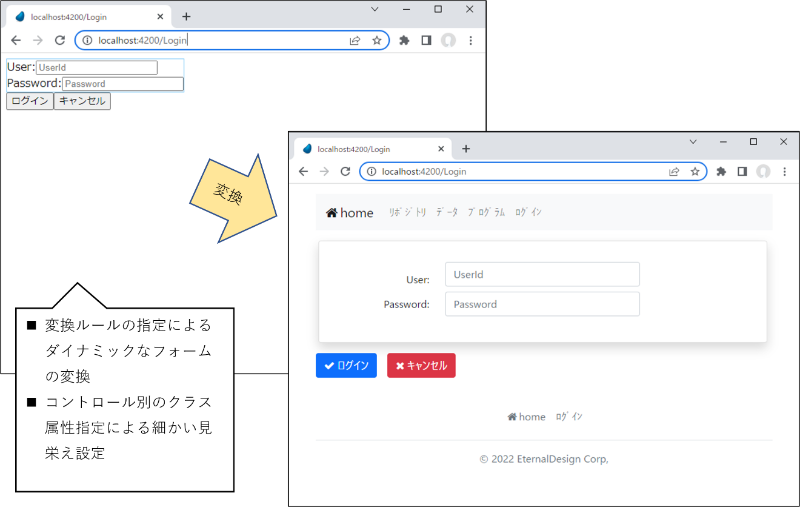The width and height of the screenshot is (800, 507).
Task: Expand the tab search chevron in the front window
Action: tap(692, 141)
